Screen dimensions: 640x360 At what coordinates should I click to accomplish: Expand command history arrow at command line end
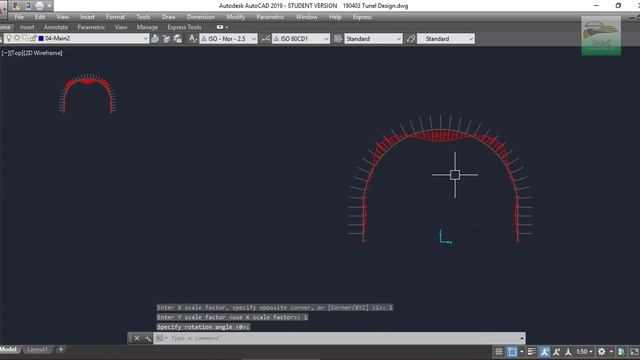click(522, 338)
